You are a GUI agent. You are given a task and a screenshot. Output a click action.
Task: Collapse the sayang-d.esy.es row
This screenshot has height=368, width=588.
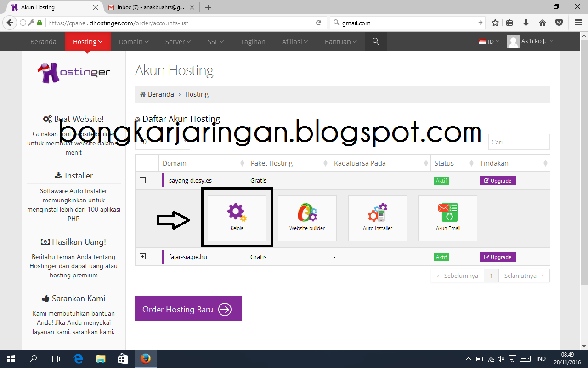(142, 180)
